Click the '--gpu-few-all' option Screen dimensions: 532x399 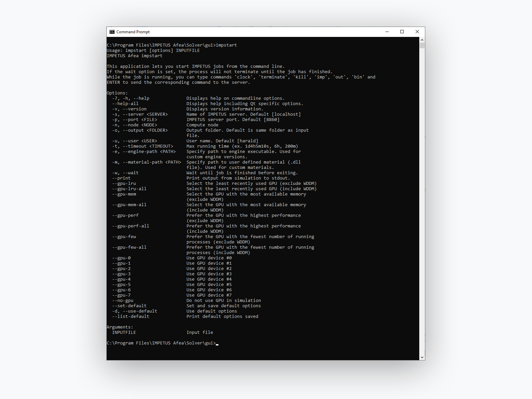(129, 247)
